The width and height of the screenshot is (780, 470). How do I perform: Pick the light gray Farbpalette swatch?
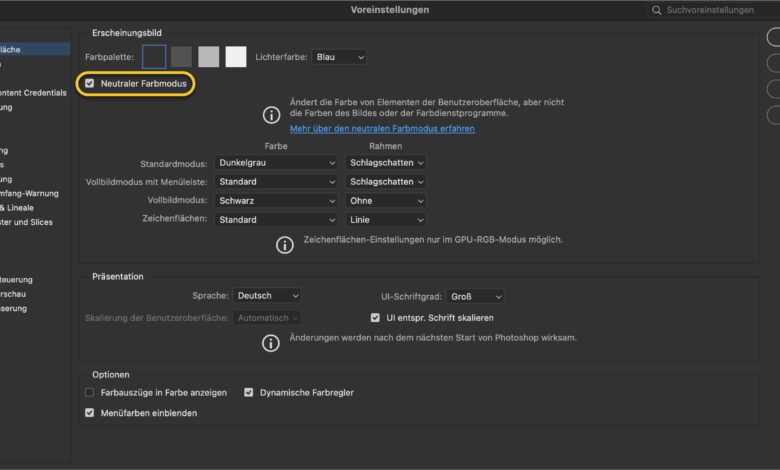point(209,57)
